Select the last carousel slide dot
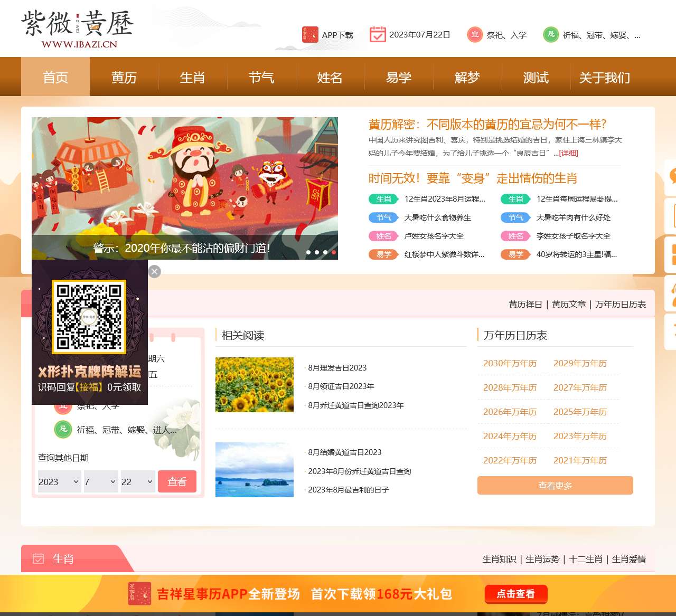 click(334, 252)
